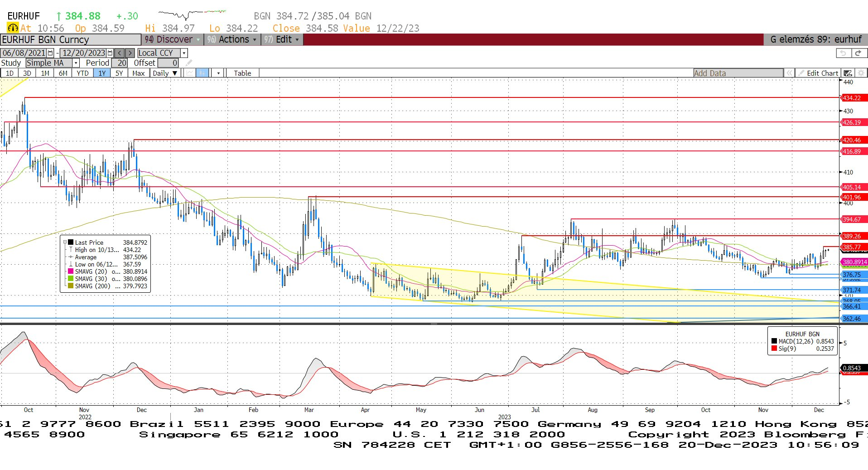Select the 1M range button

point(45,73)
